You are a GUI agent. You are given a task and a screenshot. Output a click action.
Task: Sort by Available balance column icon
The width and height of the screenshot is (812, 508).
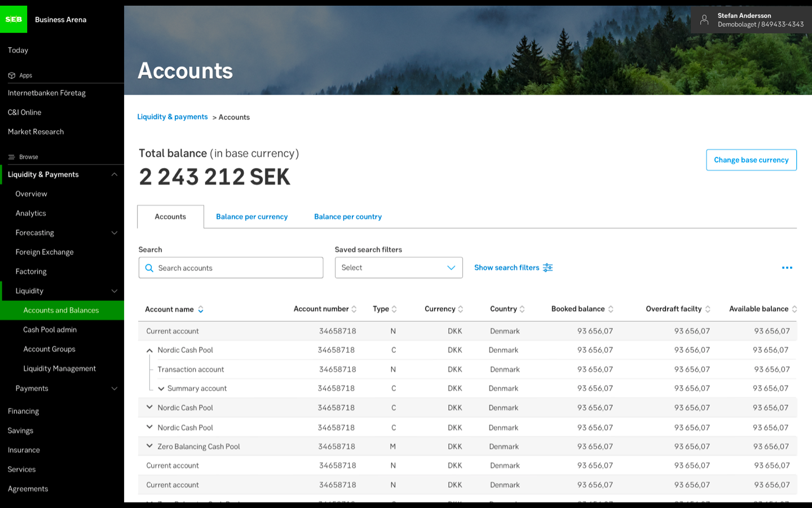coord(795,309)
